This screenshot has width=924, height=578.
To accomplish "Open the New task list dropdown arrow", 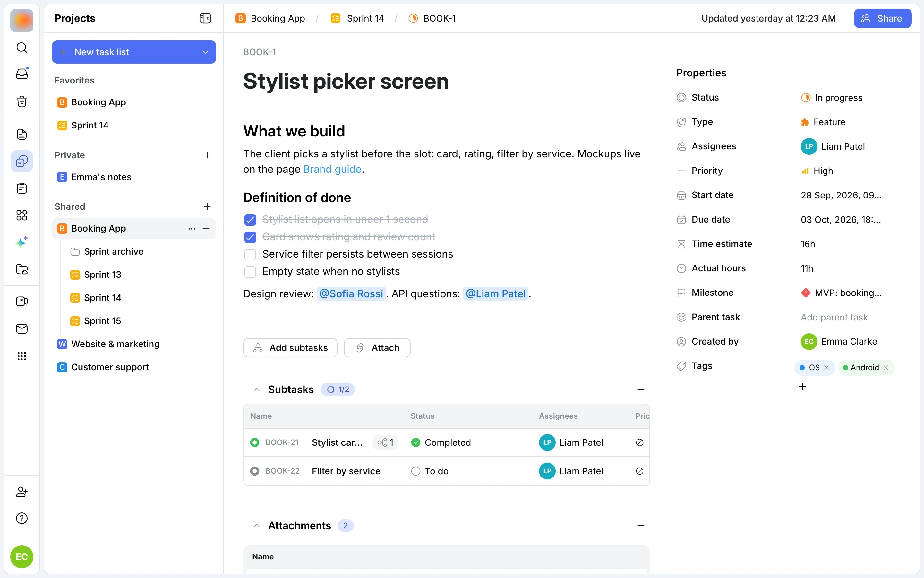I will pos(205,52).
